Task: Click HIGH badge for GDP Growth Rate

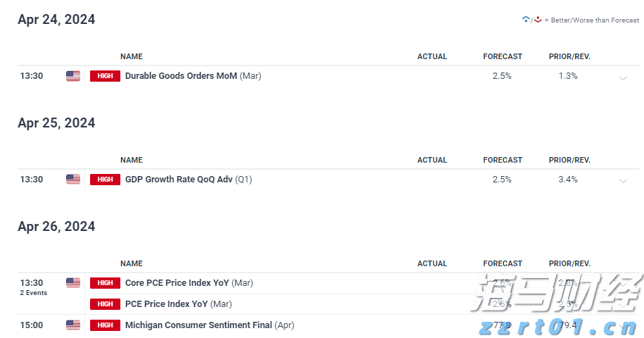Action: tap(105, 180)
